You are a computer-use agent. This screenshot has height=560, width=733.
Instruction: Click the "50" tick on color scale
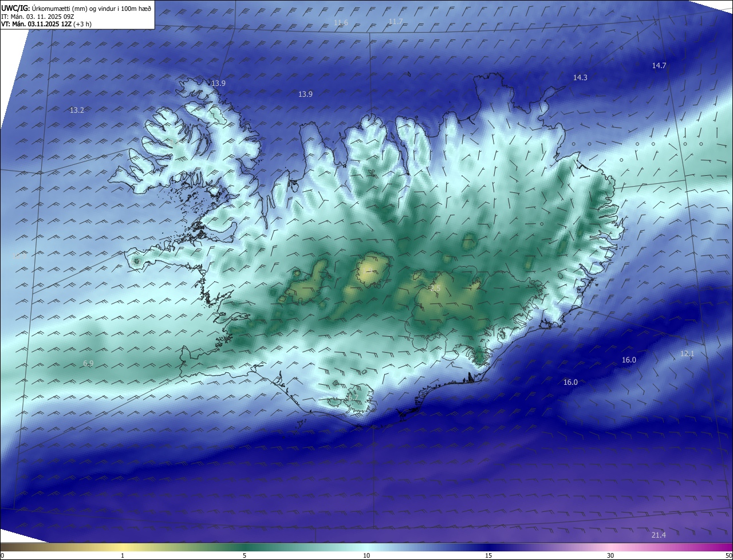(x=728, y=555)
